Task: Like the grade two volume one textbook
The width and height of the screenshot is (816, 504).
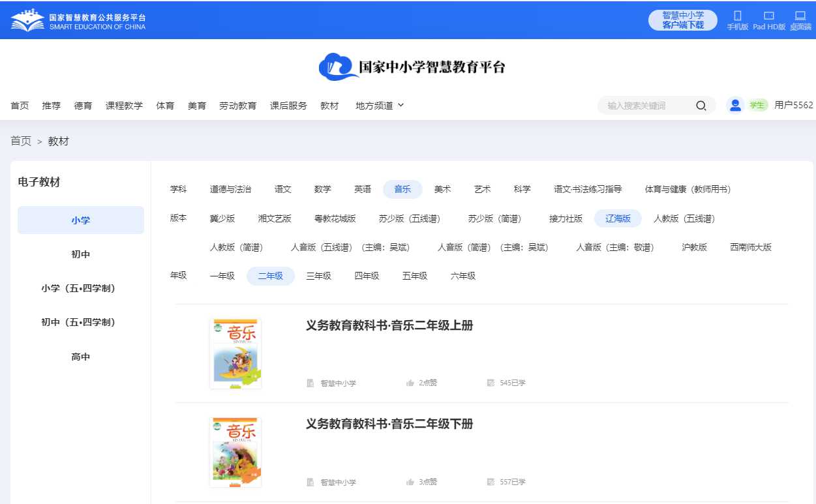Action: click(410, 383)
